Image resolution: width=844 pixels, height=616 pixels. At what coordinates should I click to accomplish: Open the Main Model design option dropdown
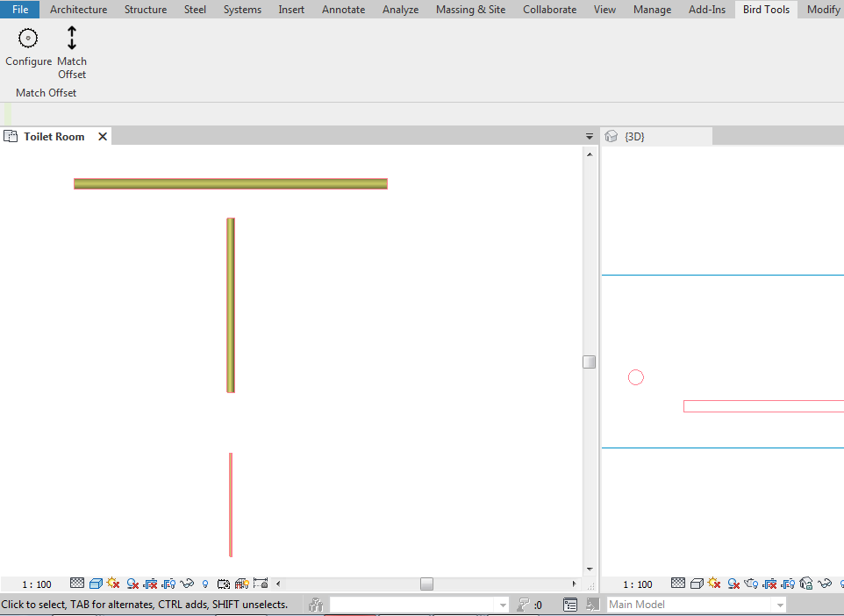697,605
